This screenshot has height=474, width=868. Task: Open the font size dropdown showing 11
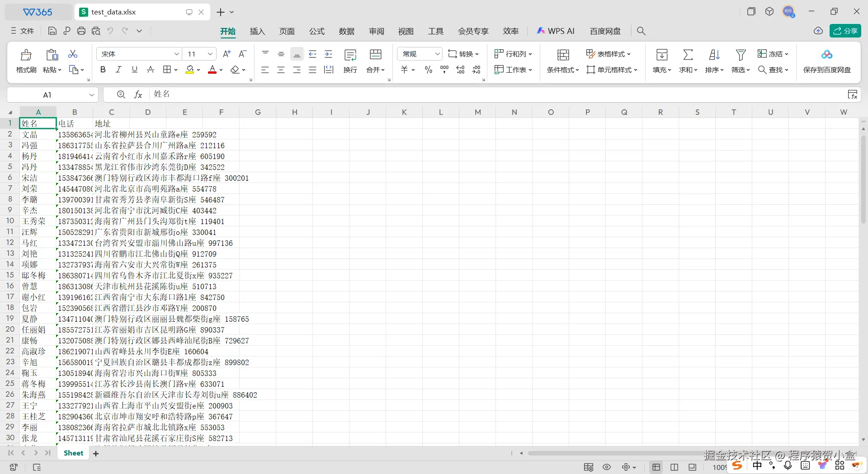pyautogui.click(x=210, y=54)
